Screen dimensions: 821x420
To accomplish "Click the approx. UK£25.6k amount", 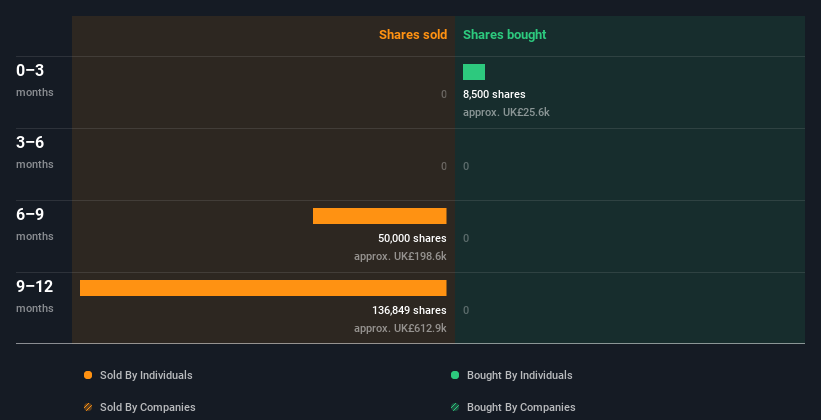I will click(506, 112).
